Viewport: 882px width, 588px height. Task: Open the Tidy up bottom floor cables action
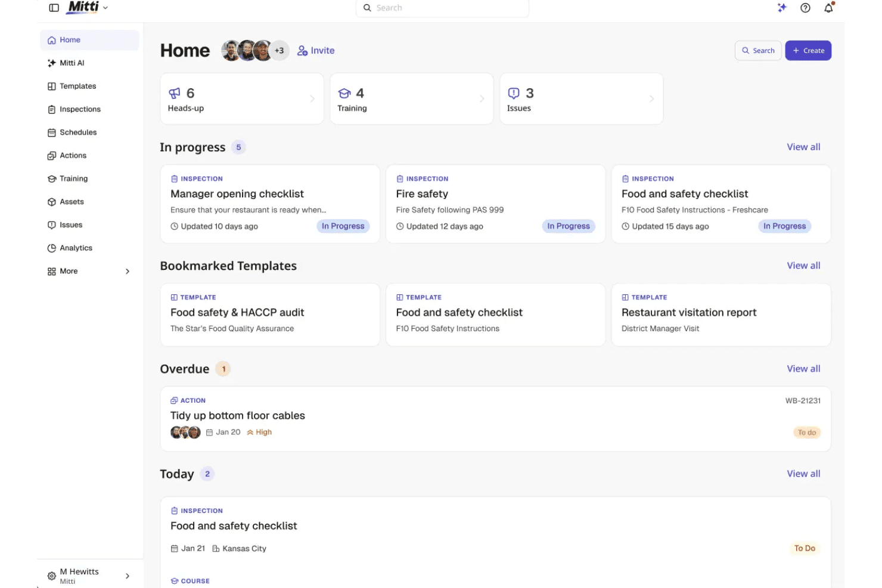coord(495,419)
